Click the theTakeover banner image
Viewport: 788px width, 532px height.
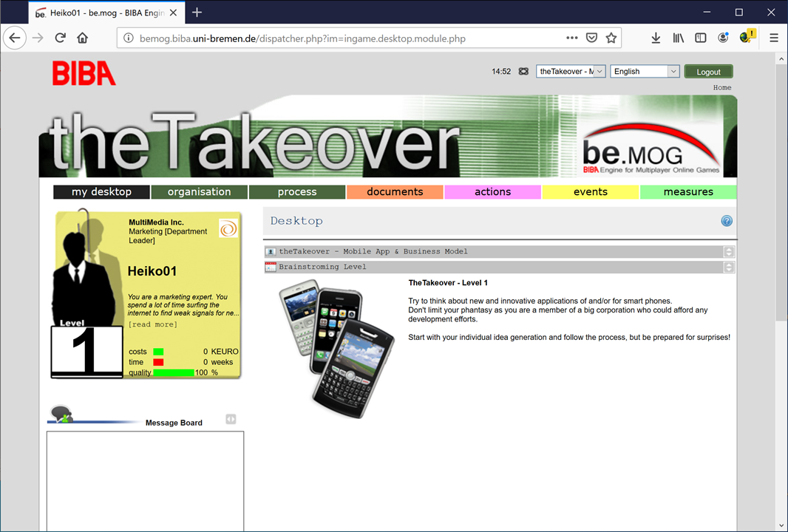[388, 136]
